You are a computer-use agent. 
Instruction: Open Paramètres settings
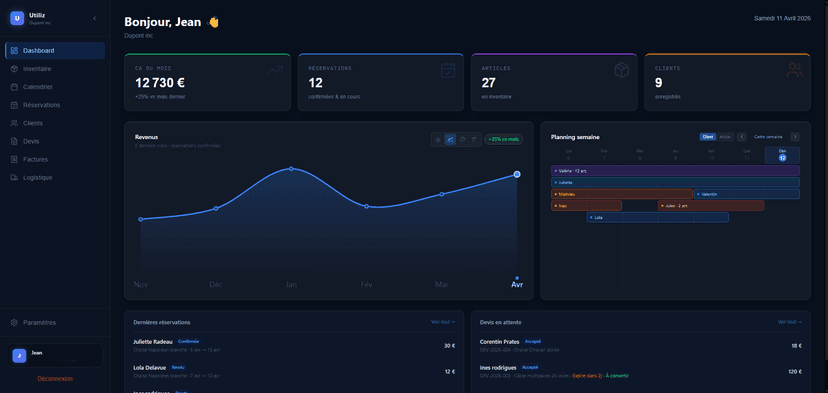[55, 322]
